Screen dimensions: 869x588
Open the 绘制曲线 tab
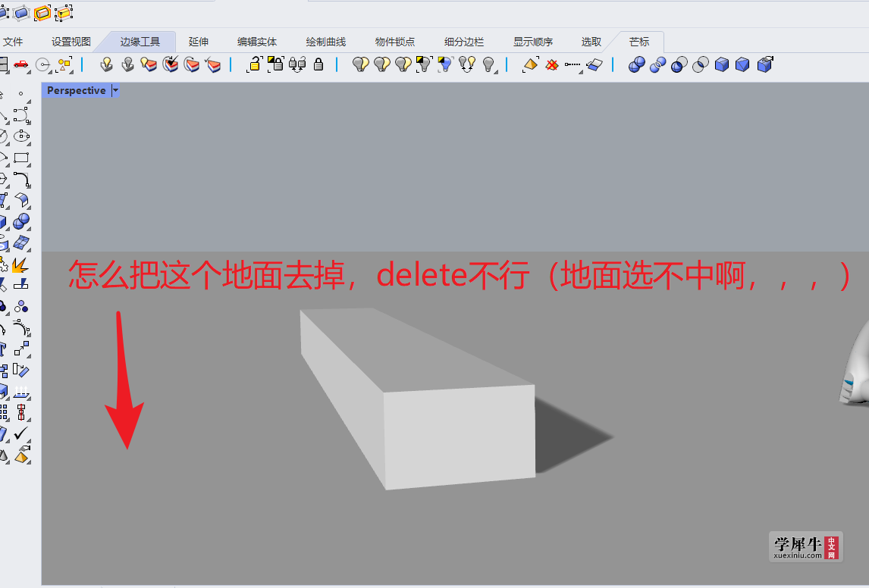tap(326, 42)
